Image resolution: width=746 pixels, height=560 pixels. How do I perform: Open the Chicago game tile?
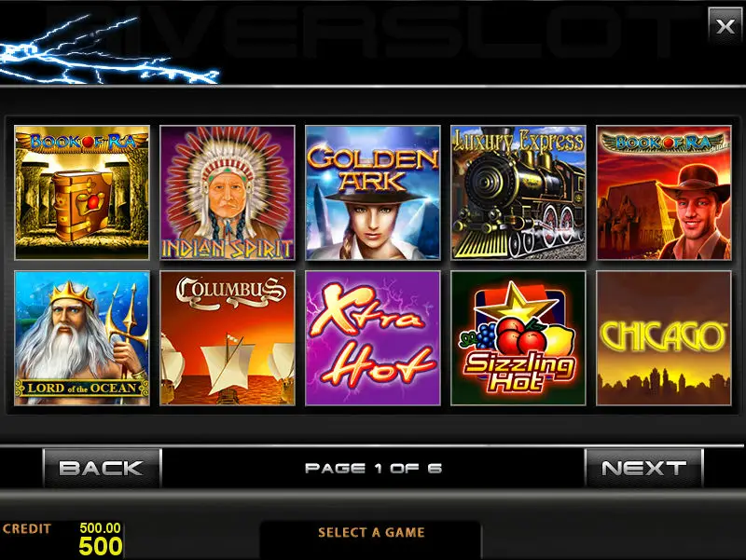click(664, 338)
